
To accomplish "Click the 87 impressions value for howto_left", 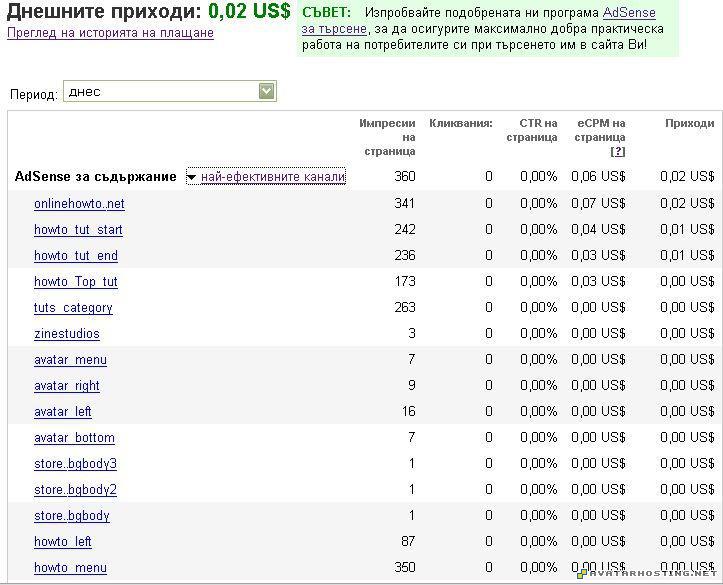I will (x=408, y=541).
